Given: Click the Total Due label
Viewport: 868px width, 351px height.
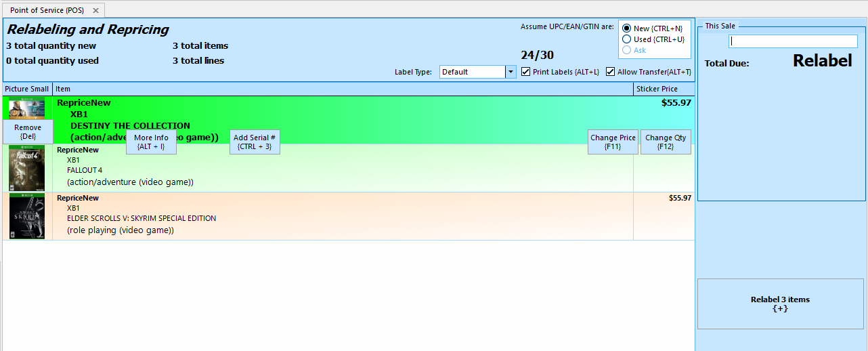Looking at the screenshot, I should 726,64.
